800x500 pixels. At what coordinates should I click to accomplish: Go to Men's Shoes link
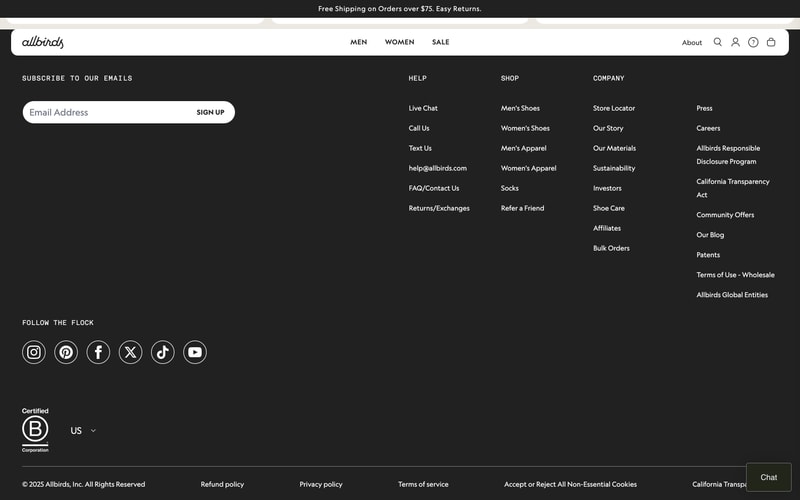(520, 108)
